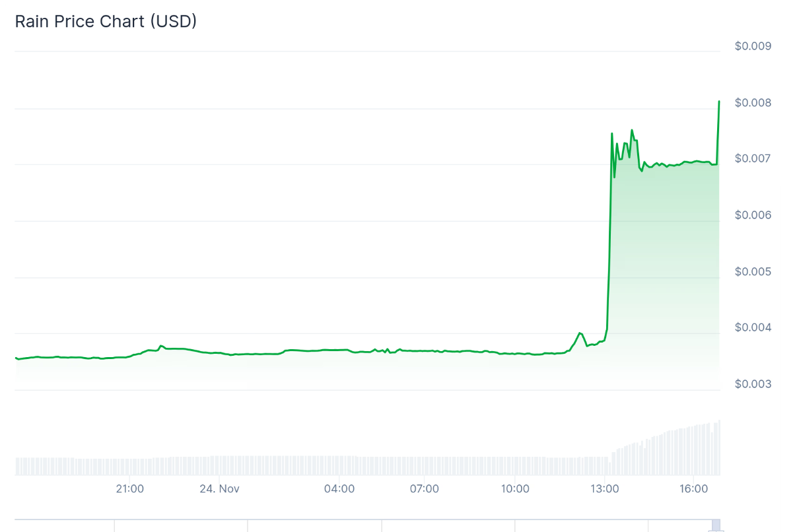Click the 13:00 time axis label
Image resolution: width=797 pixels, height=532 pixels.
pos(604,489)
